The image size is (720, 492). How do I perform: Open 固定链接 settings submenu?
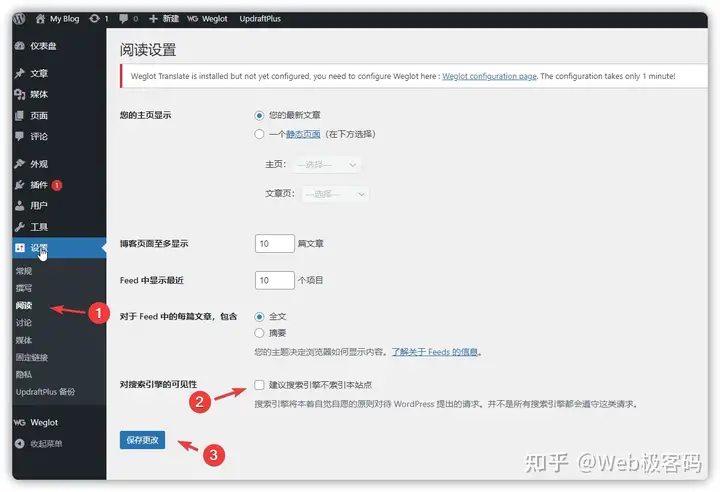tap(32, 357)
